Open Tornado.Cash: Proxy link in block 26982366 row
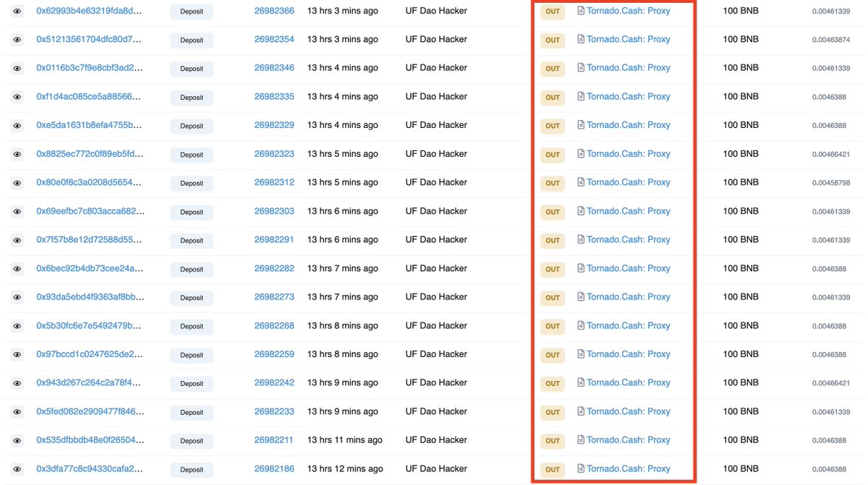The width and height of the screenshot is (868, 485). tap(629, 11)
